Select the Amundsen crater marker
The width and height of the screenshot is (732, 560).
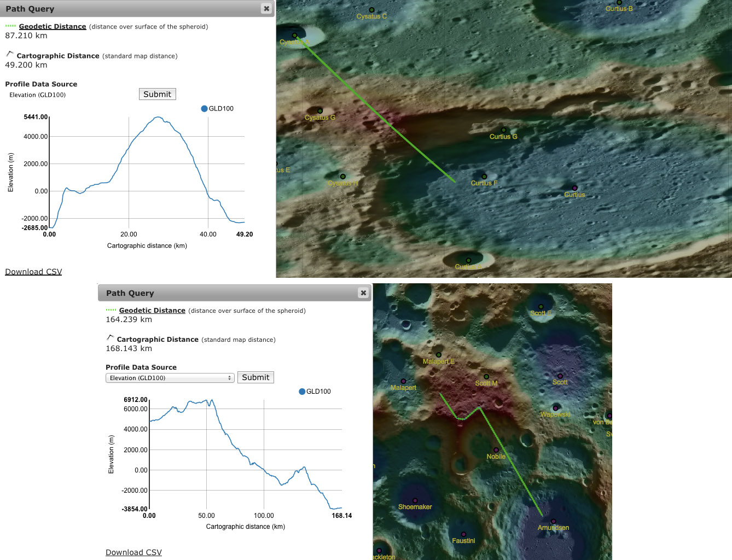553,521
